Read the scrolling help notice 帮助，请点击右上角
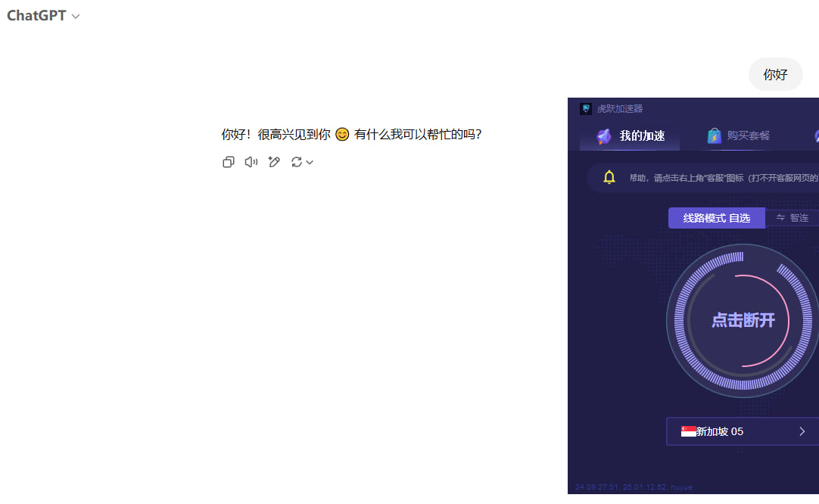The width and height of the screenshot is (819, 504). (x=724, y=178)
